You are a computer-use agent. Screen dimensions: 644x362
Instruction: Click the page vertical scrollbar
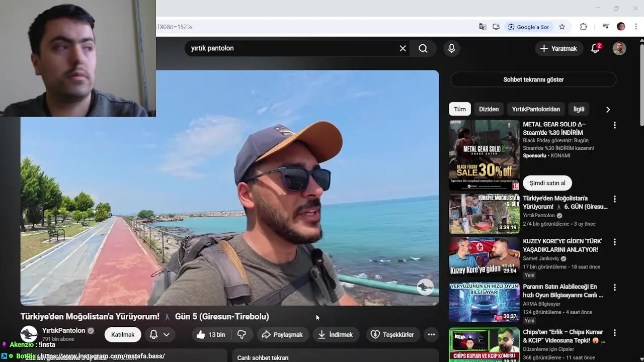pyautogui.click(x=641, y=85)
